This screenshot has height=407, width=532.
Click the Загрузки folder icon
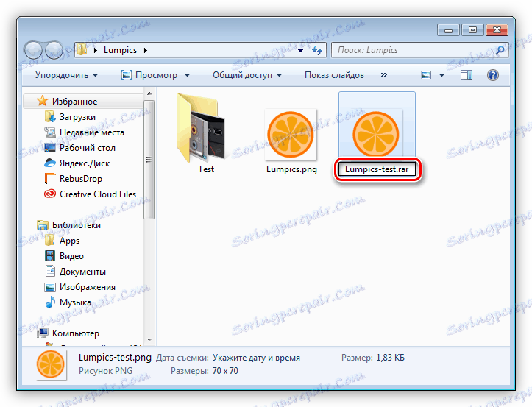click(50, 117)
